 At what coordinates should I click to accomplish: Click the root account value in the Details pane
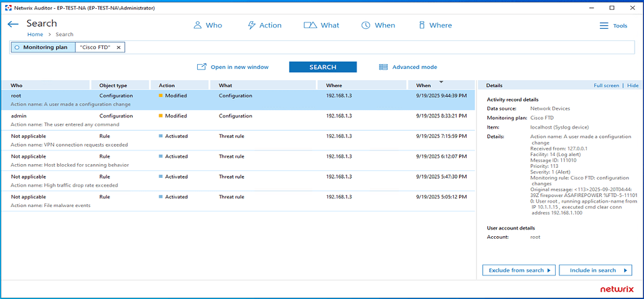[535, 237]
